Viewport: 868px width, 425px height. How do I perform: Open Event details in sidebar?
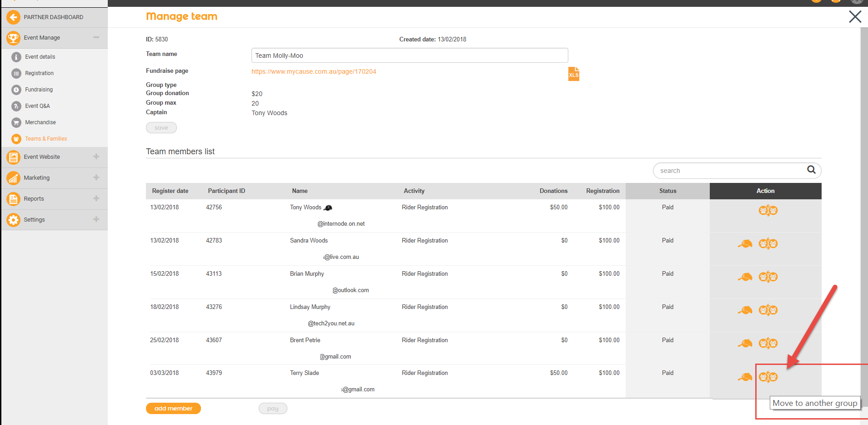[40, 57]
